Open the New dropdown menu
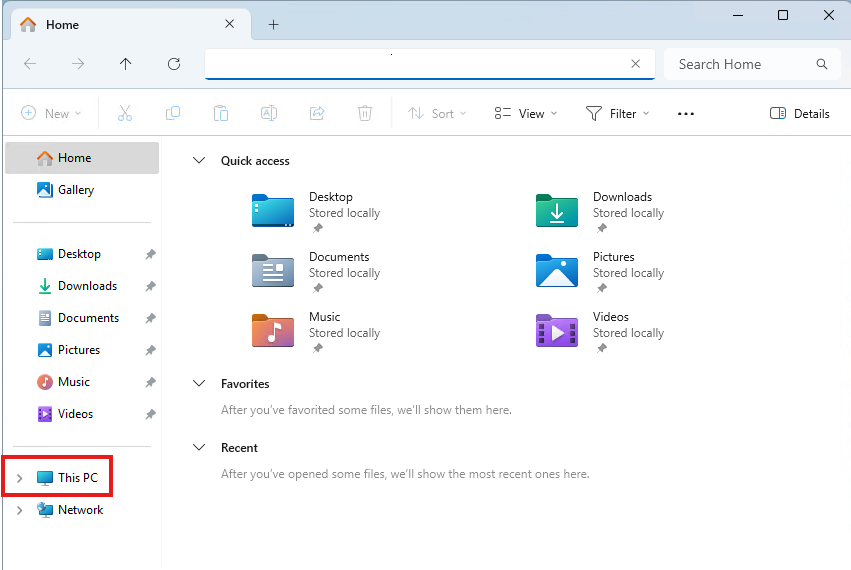The image size is (851, 570). click(x=51, y=113)
